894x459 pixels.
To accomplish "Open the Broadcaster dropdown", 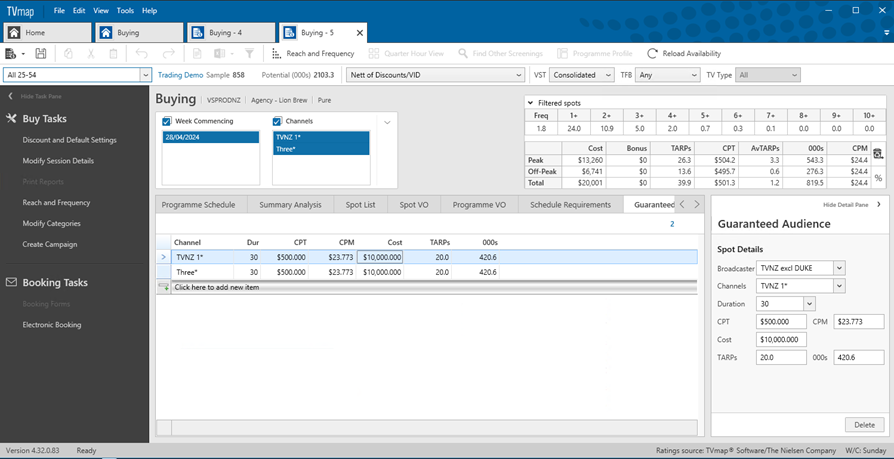I will pyautogui.click(x=839, y=267).
